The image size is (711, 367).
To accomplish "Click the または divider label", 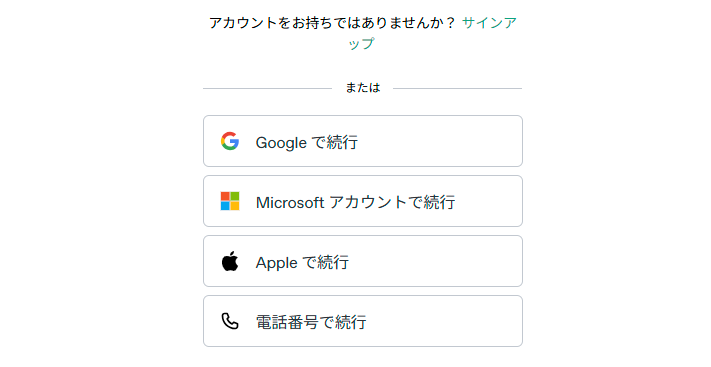I will (x=363, y=88).
